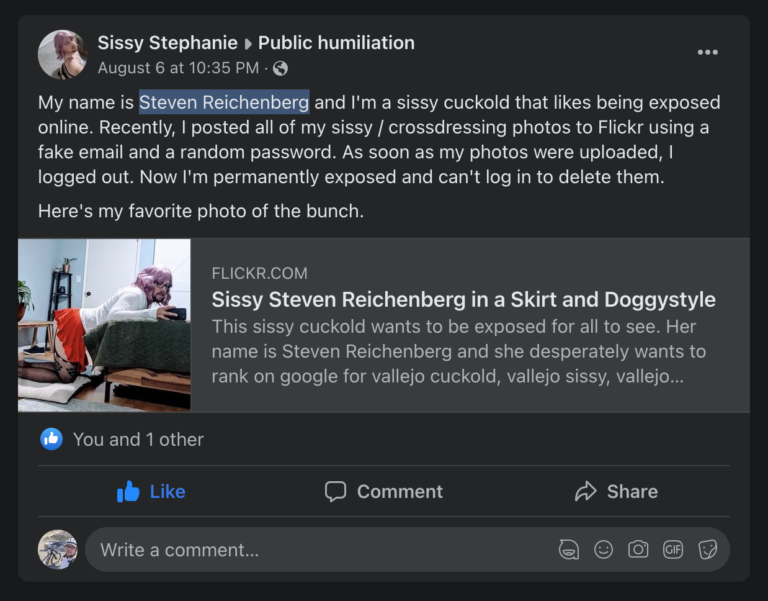The width and height of the screenshot is (768, 601).
Task: Open the author name link in the header
Action: (167, 43)
